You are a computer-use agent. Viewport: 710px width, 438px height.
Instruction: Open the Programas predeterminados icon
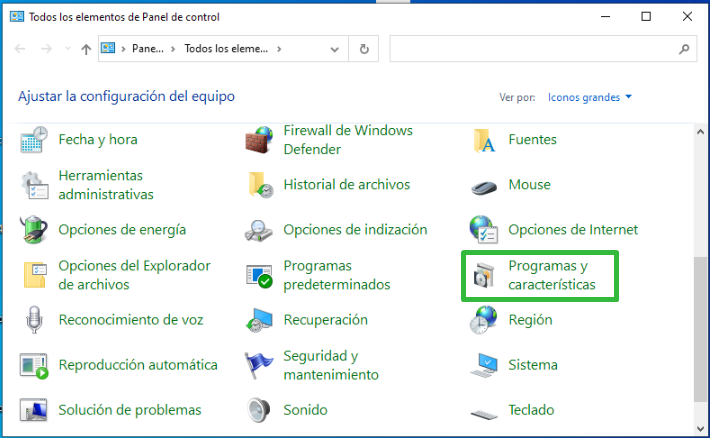point(259,276)
